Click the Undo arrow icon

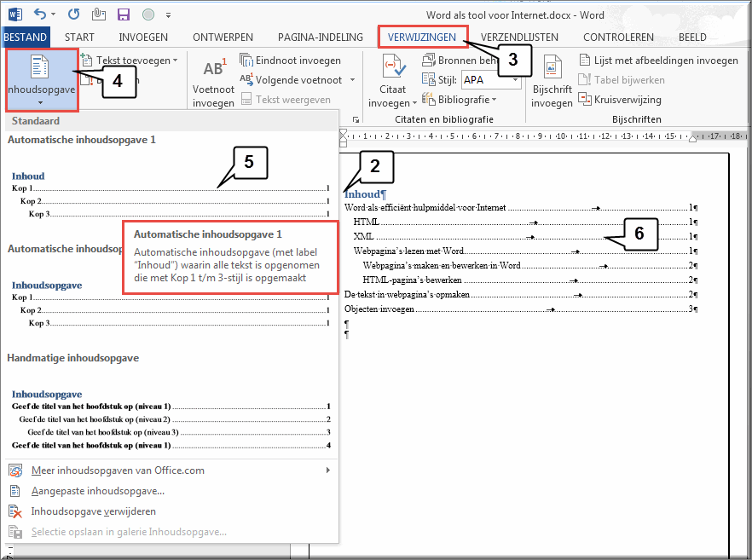pos(40,14)
